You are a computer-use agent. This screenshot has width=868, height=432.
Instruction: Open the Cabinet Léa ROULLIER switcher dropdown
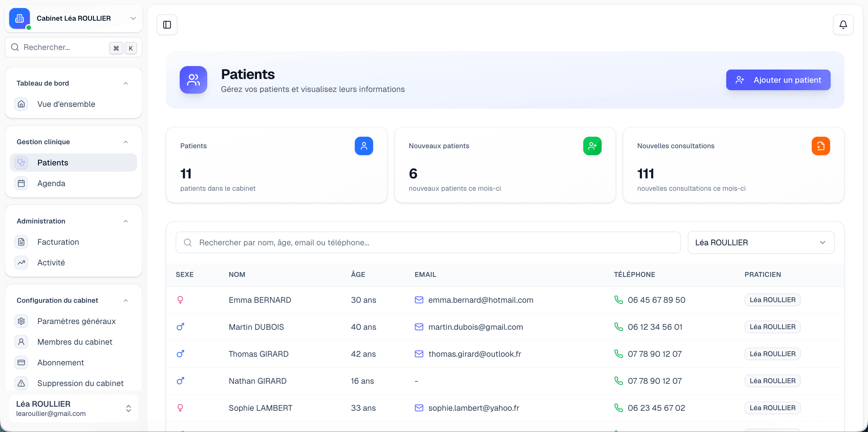tap(133, 19)
